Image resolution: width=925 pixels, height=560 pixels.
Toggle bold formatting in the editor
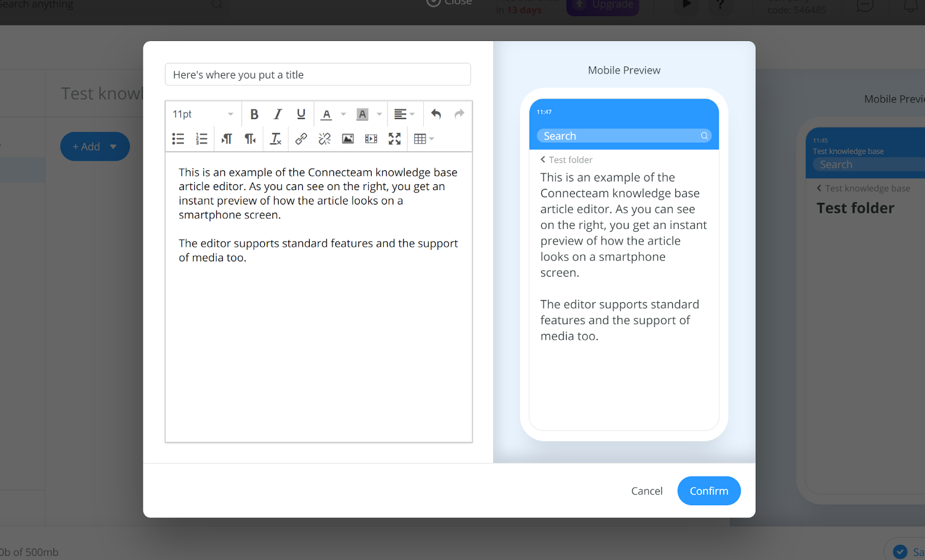pyautogui.click(x=254, y=114)
